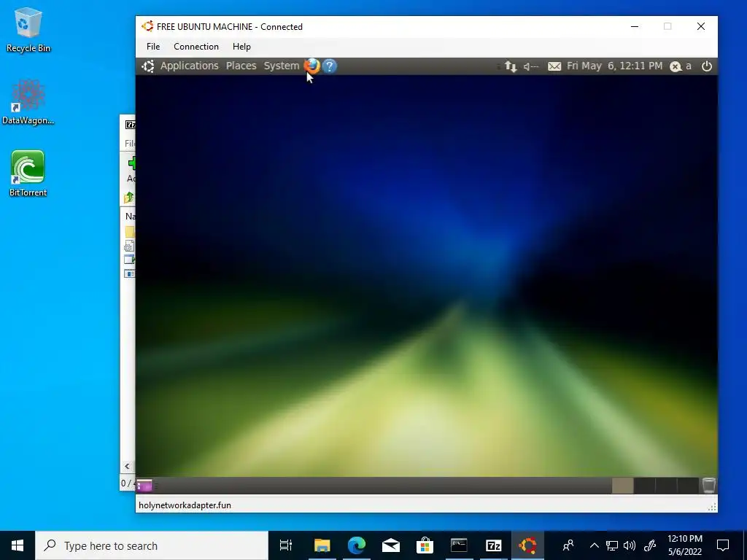Open the blue Help question-mark launcher
Viewport: 747px width, 560px height.
point(329,66)
